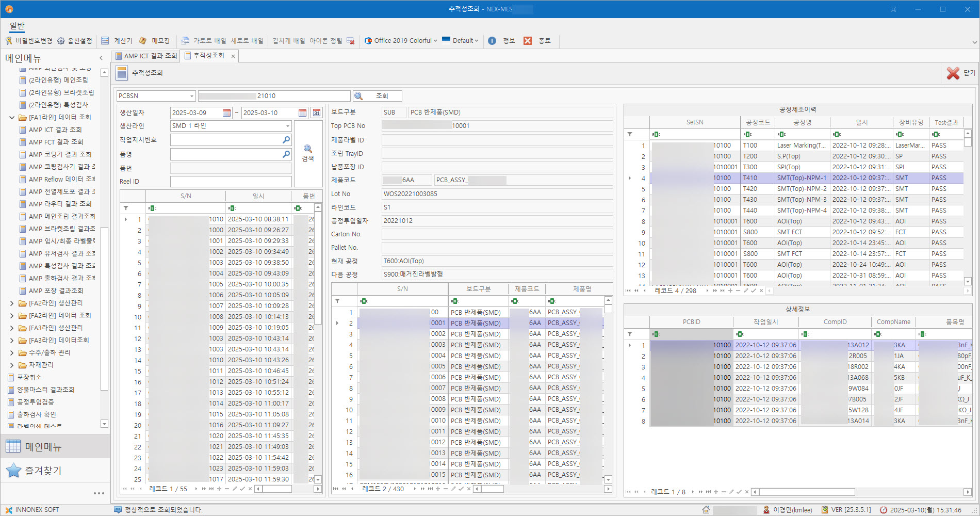Open the start date calendar picker
This screenshot has height=516, width=980.
tap(226, 113)
